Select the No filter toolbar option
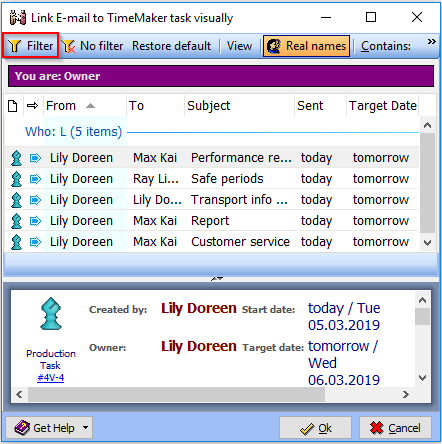The width and height of the screenshot is (442, 444). pyautogui.click(x=93, y=46)
